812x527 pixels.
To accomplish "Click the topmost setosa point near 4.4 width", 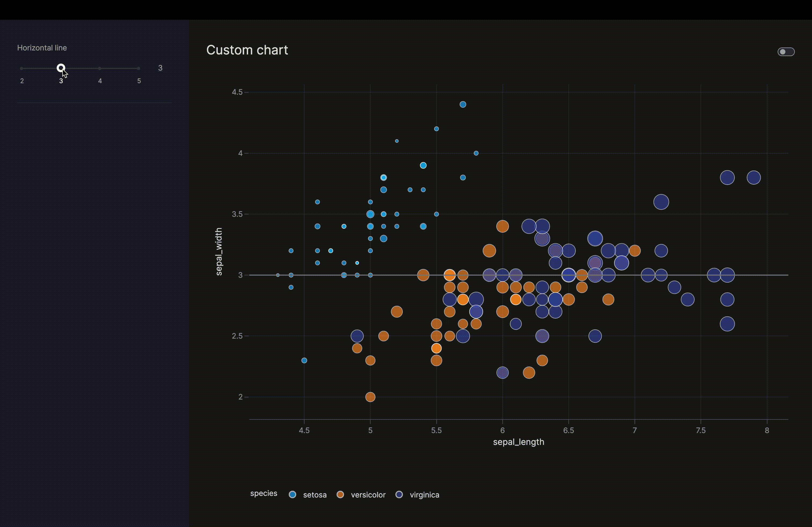I will (x=463, y=105).
